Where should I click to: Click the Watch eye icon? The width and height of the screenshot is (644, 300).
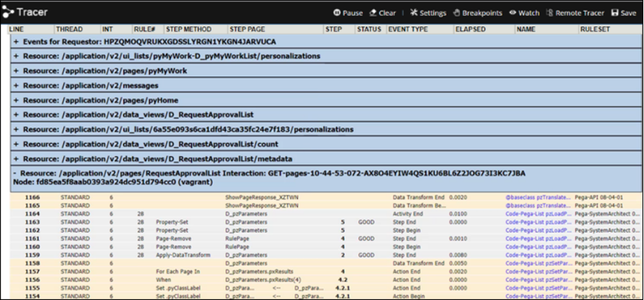point(513,13)
